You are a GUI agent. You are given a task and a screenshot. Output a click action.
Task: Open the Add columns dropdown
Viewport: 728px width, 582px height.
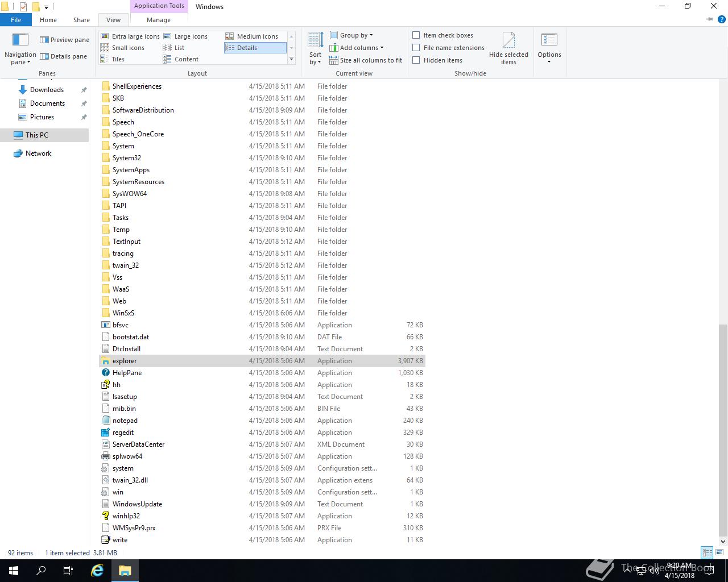click(357, 48)
